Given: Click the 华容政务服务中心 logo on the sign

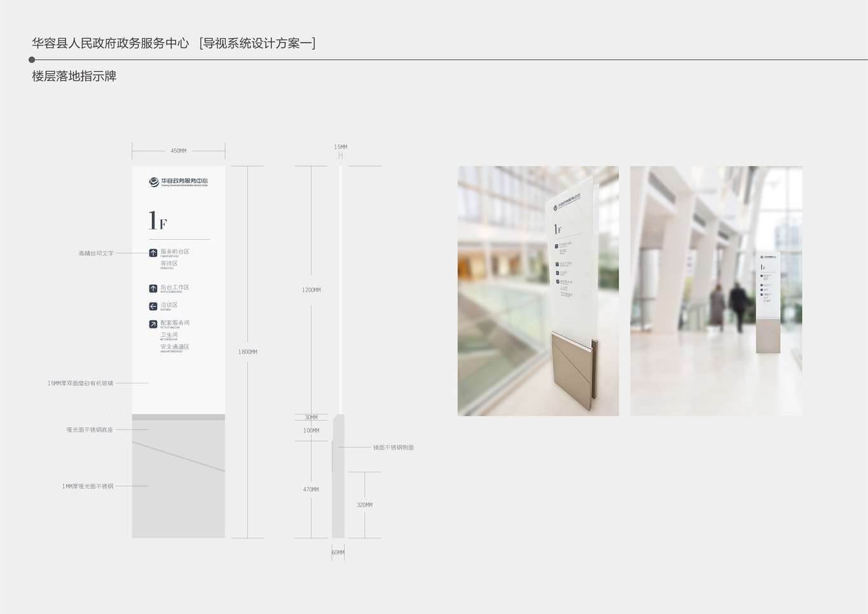Looking at the screenshot, I should (179, 182).
